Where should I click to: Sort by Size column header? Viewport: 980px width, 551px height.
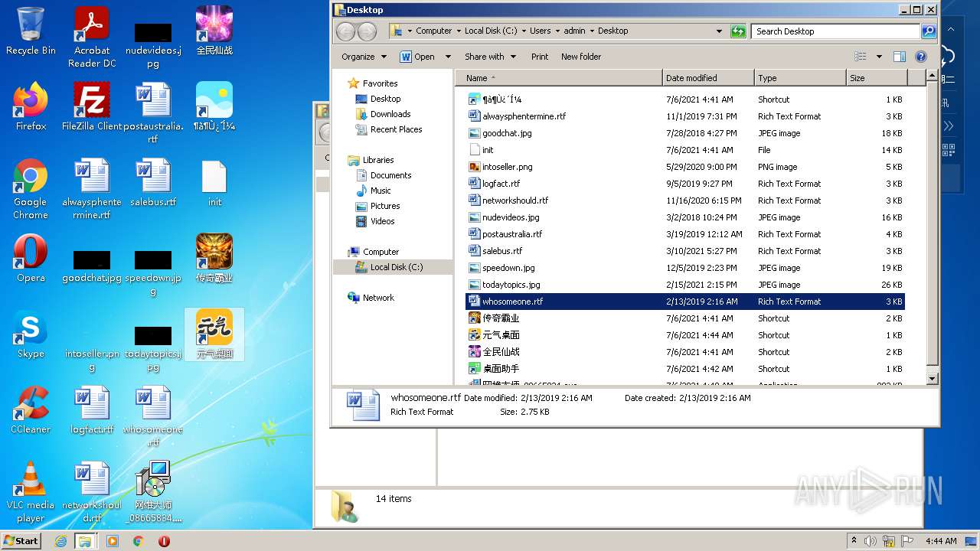(877, 78)
